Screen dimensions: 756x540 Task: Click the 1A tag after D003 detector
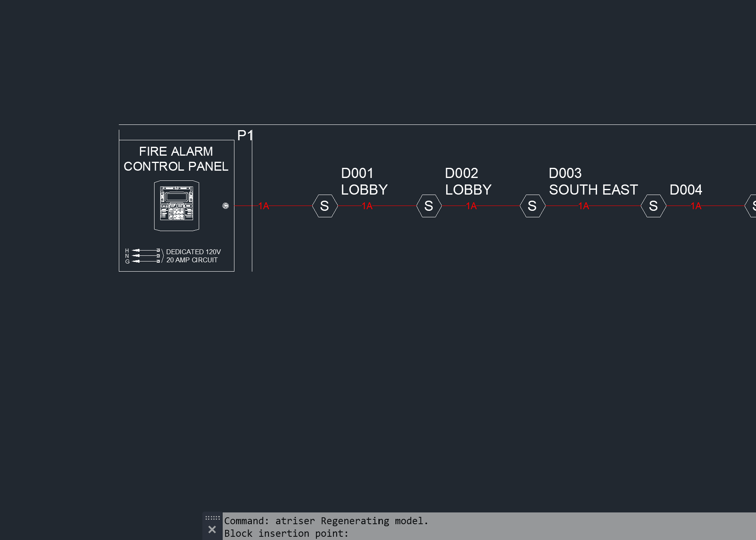click(584, 206)
